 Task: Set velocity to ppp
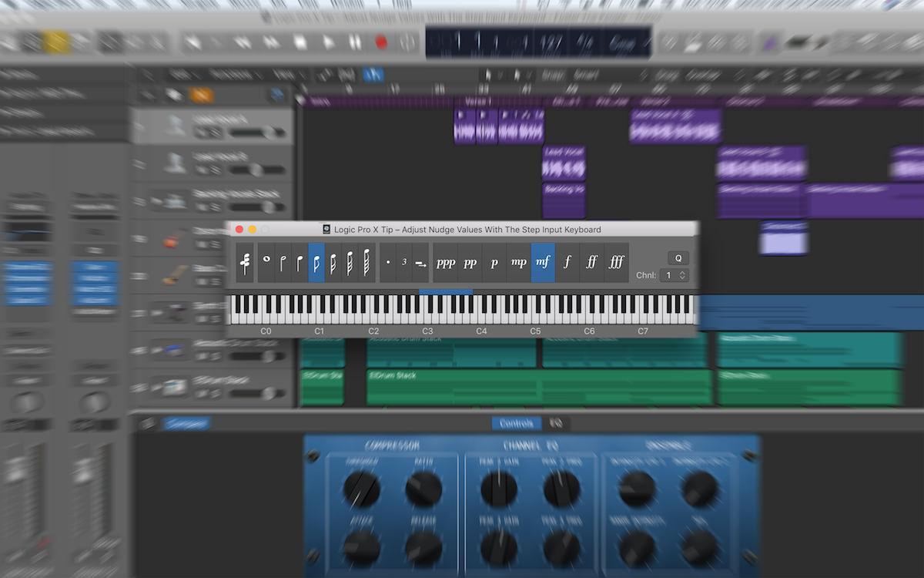(x=445, y=263)
